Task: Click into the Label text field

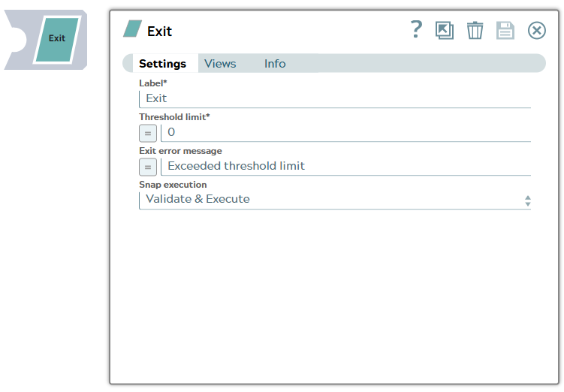Action: (334, 98)
